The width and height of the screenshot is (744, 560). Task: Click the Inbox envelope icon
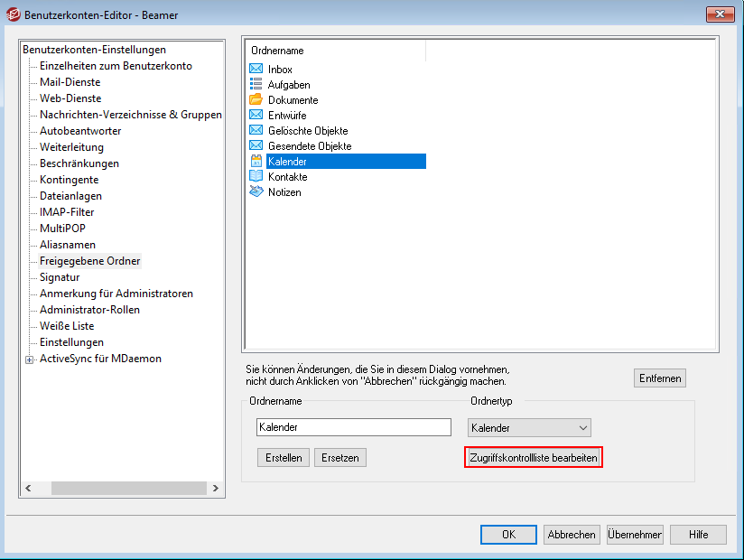point(256,70)
